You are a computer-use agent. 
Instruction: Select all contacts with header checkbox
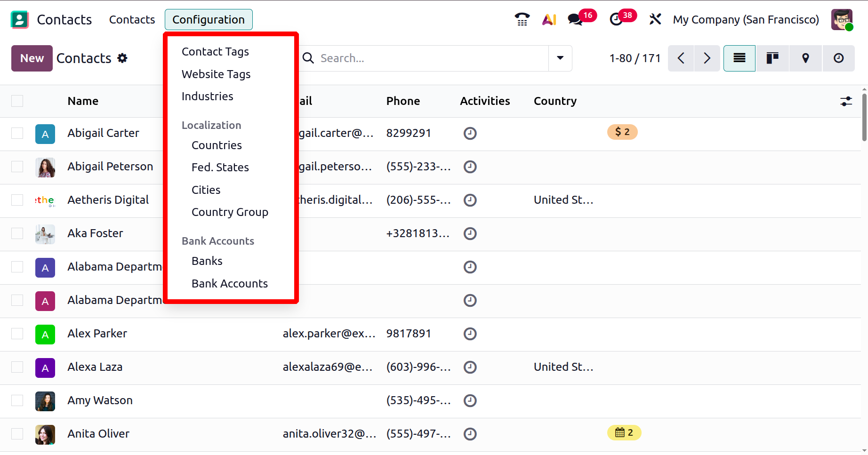[x=17, y=101]
